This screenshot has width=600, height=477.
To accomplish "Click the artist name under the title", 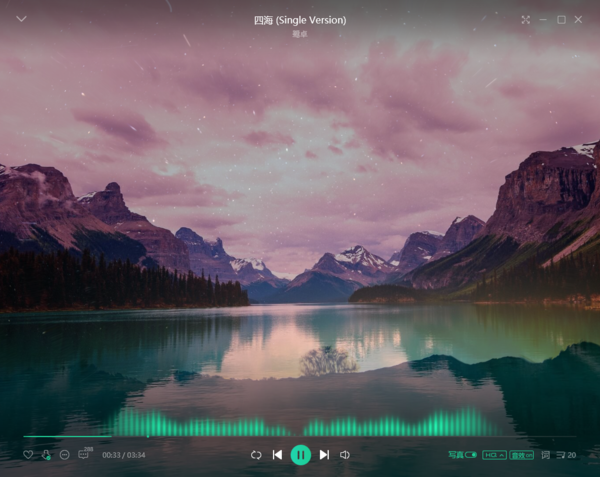I will (300, 34).
